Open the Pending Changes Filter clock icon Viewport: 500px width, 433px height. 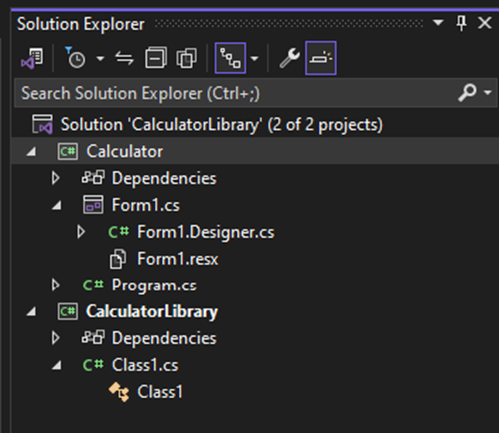pyautogui.click(x=75, y=58)
